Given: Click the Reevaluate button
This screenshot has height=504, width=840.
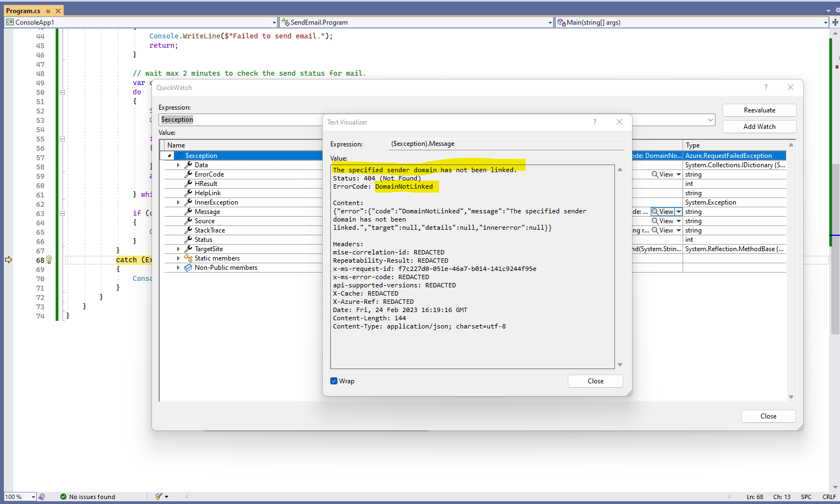Looking at the screenshot, I should coord(759,110).
